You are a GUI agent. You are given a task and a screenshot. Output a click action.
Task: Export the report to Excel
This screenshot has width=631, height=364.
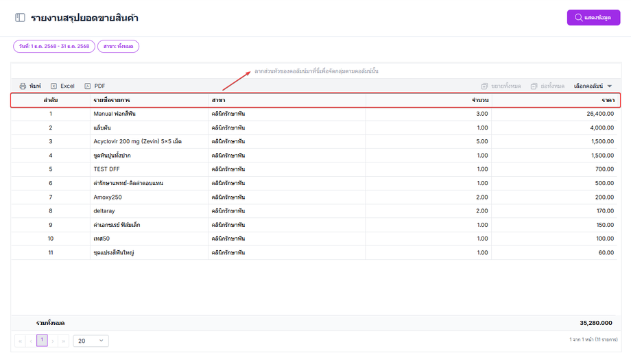[x=63, y=86]
